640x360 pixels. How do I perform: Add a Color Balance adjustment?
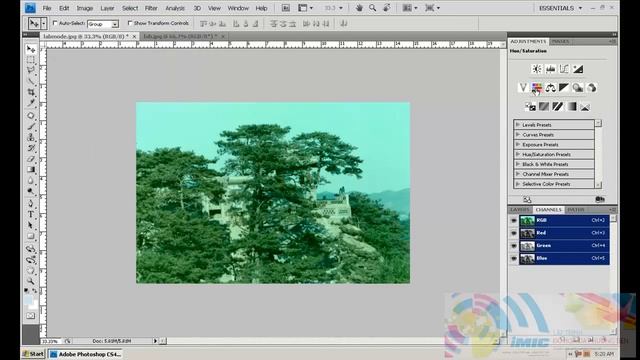550,87
